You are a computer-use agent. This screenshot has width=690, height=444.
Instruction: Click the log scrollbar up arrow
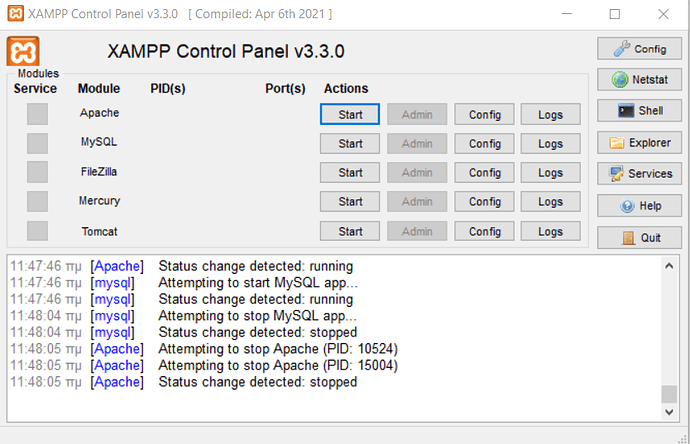tap(669, 266)
